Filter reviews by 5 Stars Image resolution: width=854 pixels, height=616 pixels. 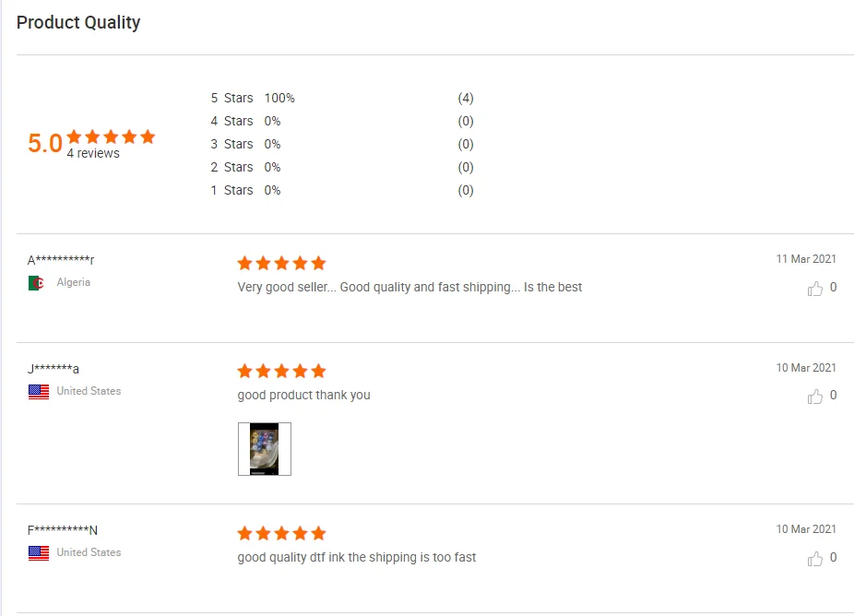pyautogui.click(x=231, y=98)
